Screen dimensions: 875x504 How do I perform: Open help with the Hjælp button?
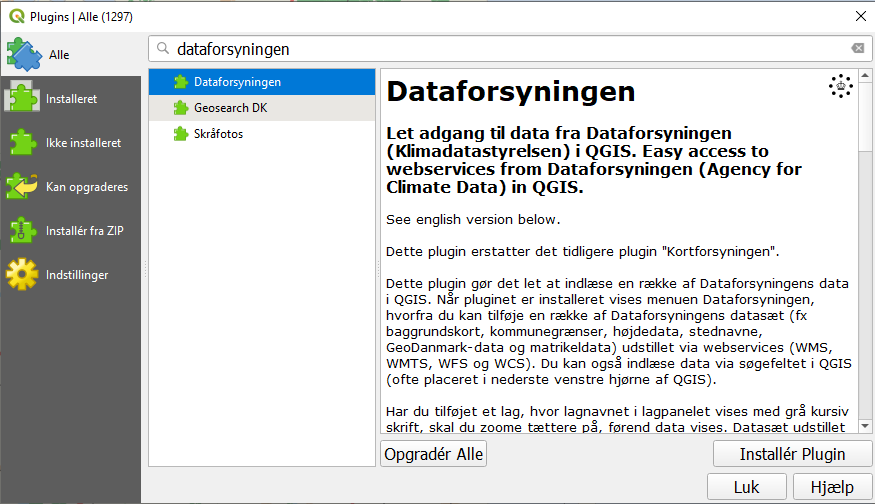coord(832,487)
